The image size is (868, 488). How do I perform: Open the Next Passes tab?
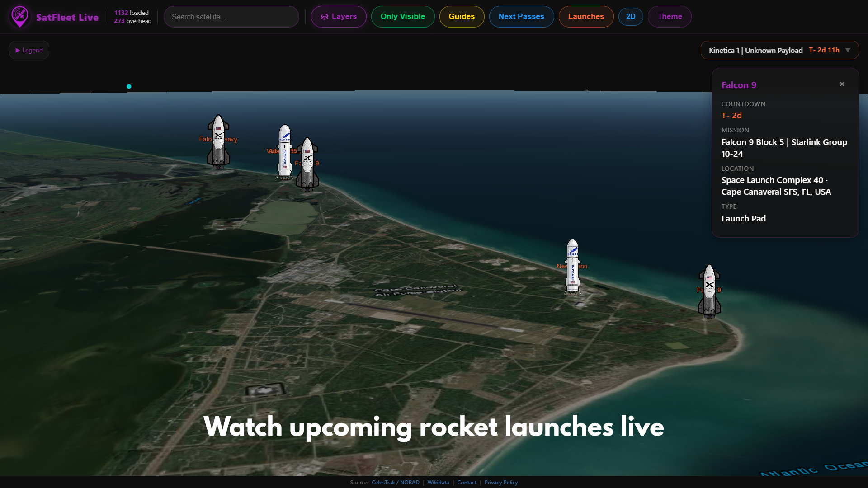(521, 17)
